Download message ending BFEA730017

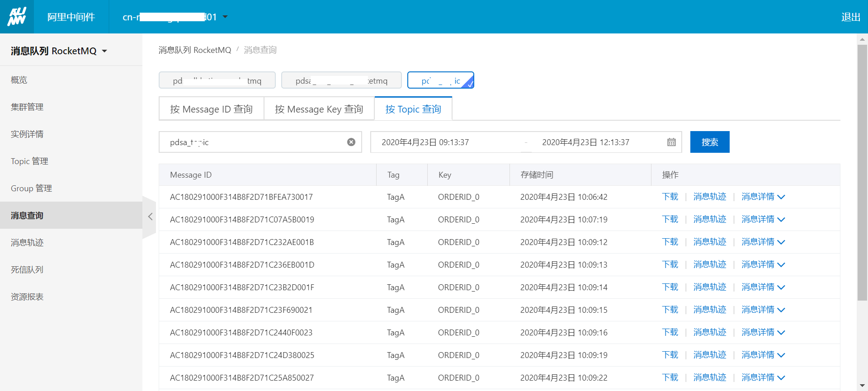point(670,197)
